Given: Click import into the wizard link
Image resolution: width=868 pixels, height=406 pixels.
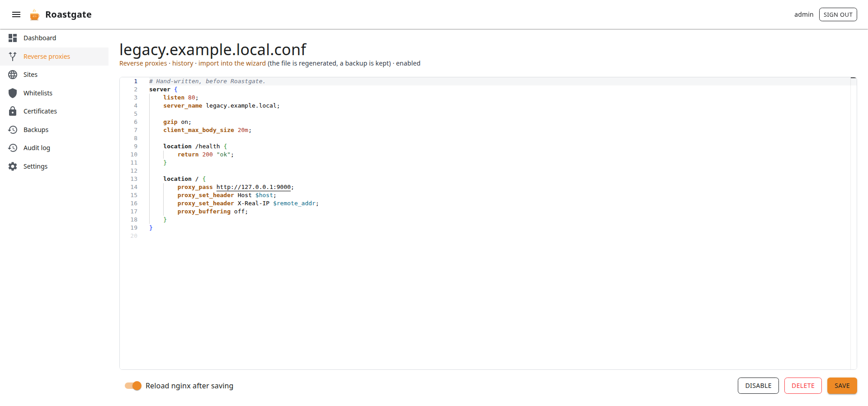Looking at the screenshot, I should click(x=232, y=63).
